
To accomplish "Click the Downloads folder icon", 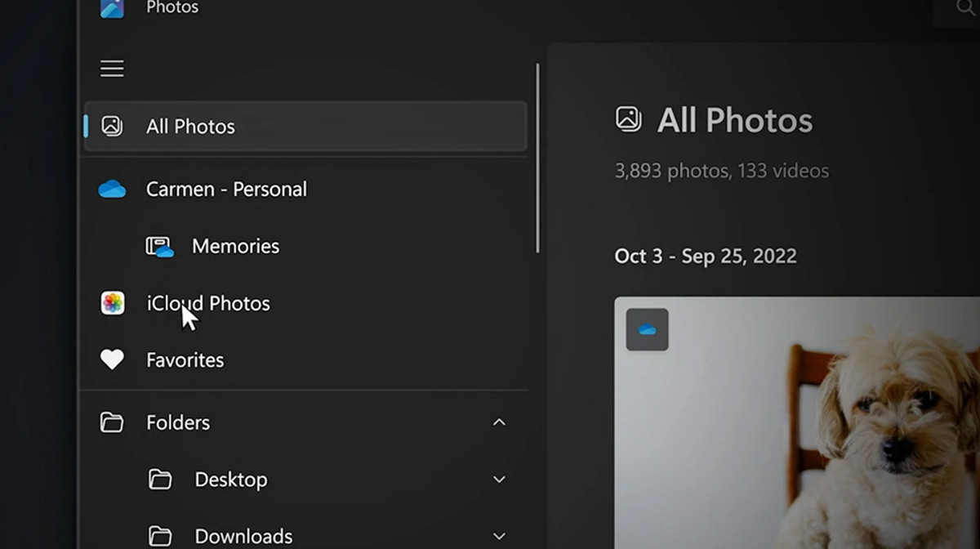I will click(x=160, y=536).
